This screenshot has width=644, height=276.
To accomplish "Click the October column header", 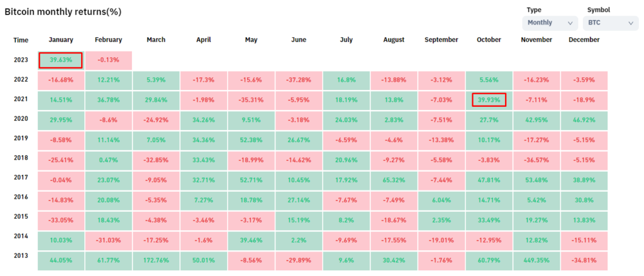I will [x=489, y=40].
